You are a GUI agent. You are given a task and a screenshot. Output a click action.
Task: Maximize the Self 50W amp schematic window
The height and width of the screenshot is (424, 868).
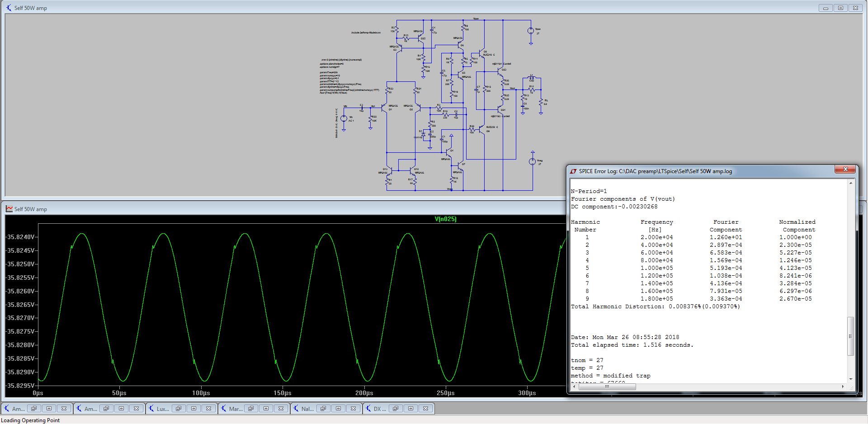click(840, 8)
